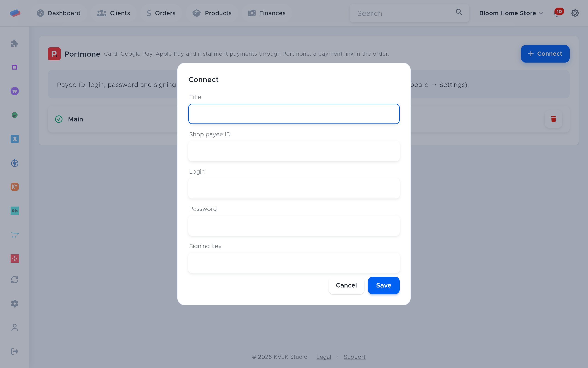588x368 pixels.
Task: Click the logout icon in sidebar
Action: [14, 351]
